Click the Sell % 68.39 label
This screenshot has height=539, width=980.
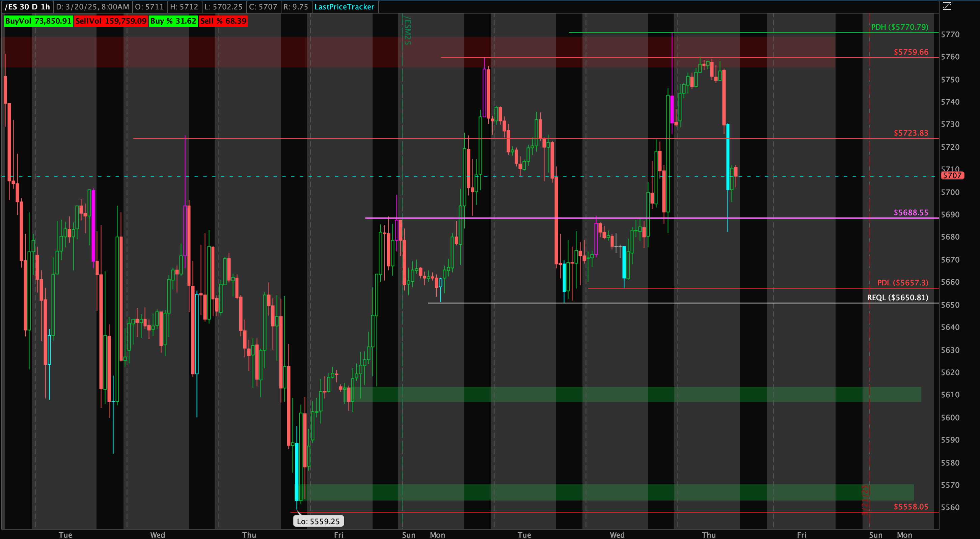click(x=223, y=21)
